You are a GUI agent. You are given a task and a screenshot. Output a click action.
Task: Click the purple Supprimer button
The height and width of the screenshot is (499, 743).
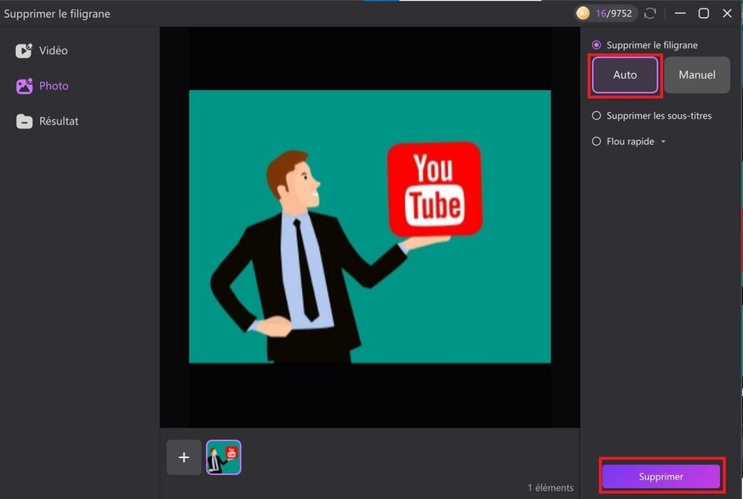point(661,476)
